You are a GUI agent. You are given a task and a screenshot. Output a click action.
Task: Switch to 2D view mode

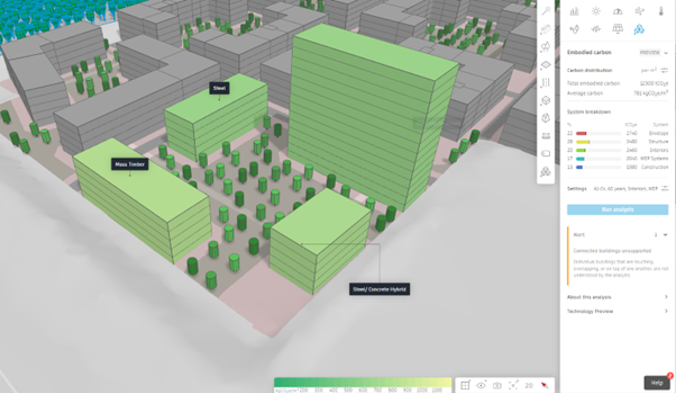[x=529, y=385]
